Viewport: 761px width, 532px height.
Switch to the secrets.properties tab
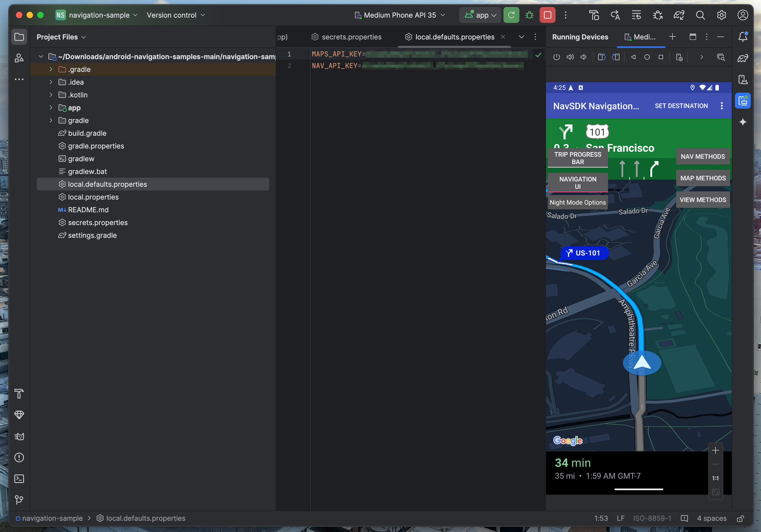point(351,37)
